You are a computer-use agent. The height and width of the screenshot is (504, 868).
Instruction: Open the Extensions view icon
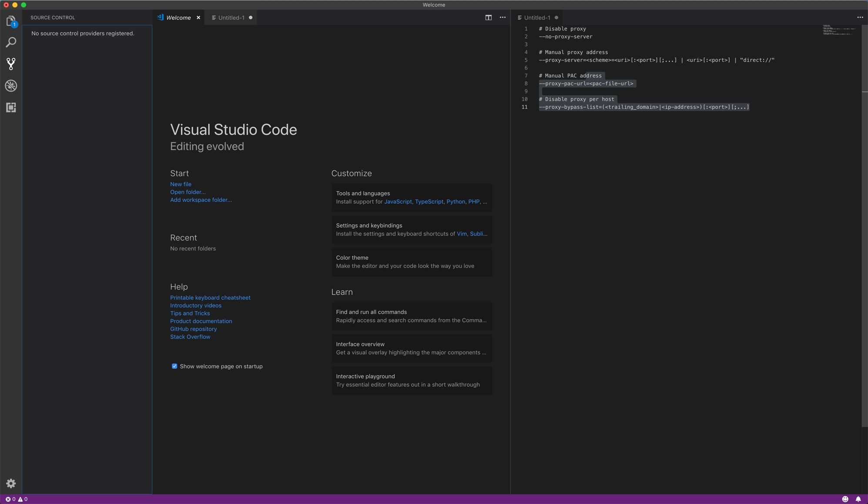click(x=11, y=107)
